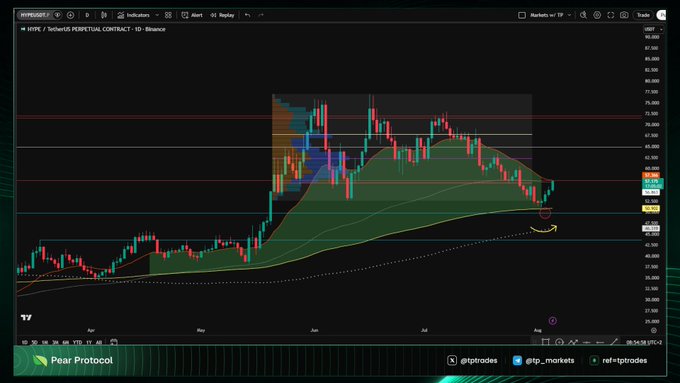Expand the favorite indicators dropdown arrow
Viewport: 680px width, 383px height.
[x=157, y=15]
